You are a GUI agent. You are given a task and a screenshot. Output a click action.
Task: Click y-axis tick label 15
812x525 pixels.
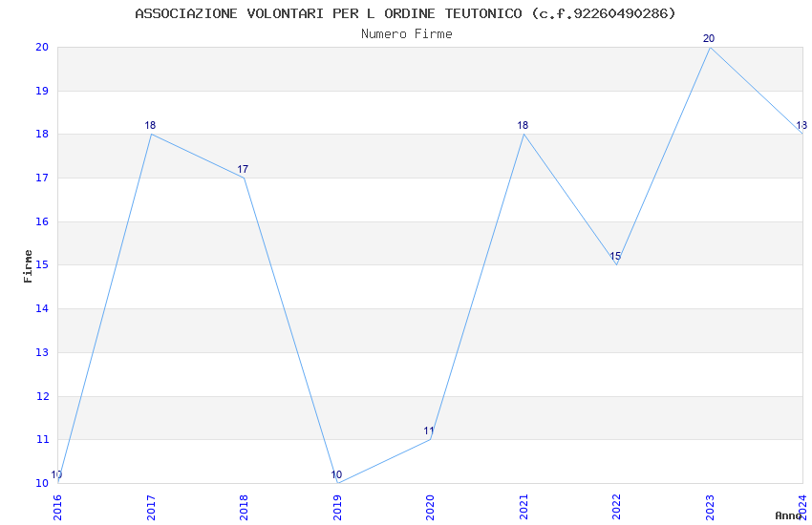(42, 265)
